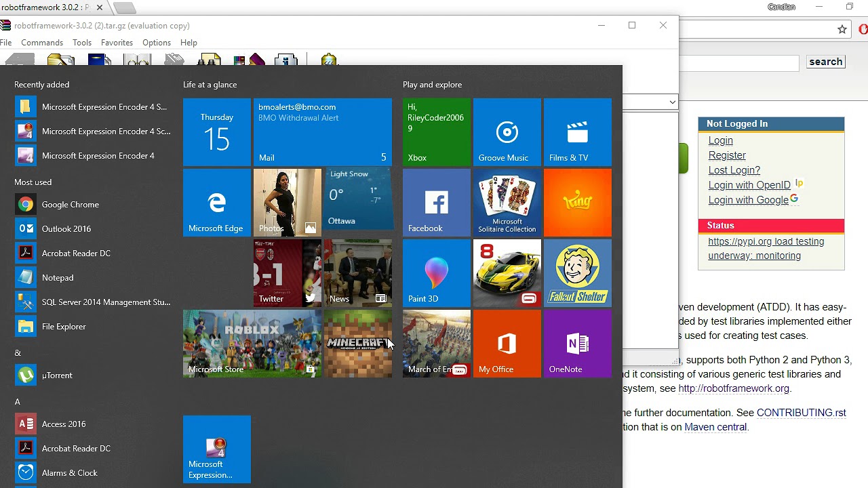Open the WinRAR Tools menu
This screenshot has height=488, width=868.
[82, 43]
